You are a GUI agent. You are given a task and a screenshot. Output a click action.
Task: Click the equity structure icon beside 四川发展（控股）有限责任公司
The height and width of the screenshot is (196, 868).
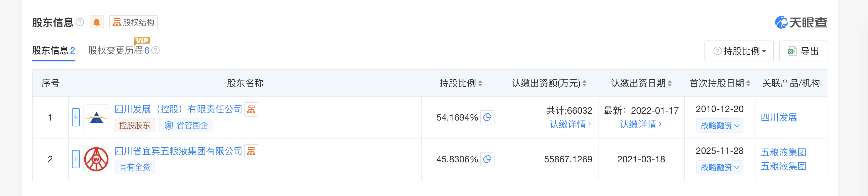[x=251, y=109]
